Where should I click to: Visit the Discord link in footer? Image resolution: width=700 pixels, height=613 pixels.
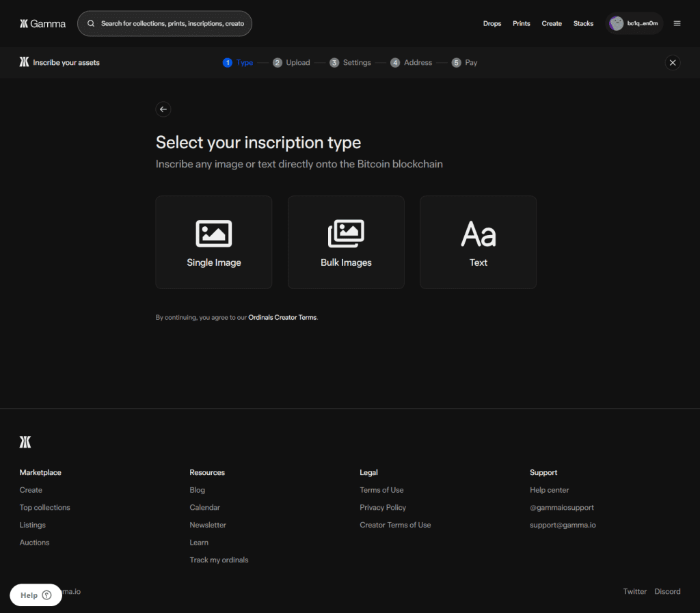pos(667,592)
